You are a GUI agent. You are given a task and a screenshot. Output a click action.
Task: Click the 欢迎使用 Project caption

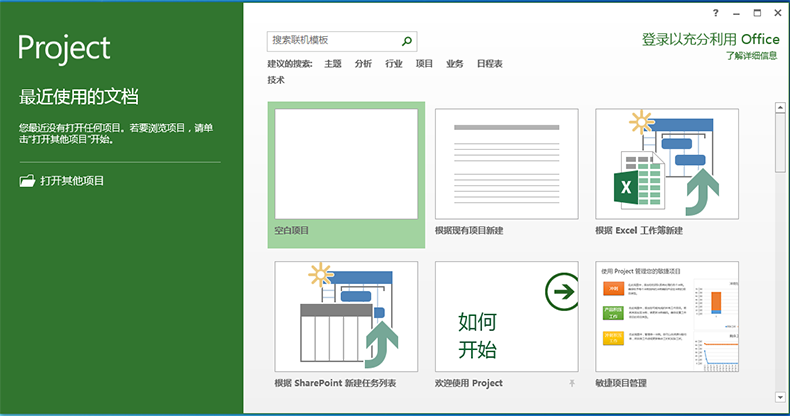[x=469, y=383]
